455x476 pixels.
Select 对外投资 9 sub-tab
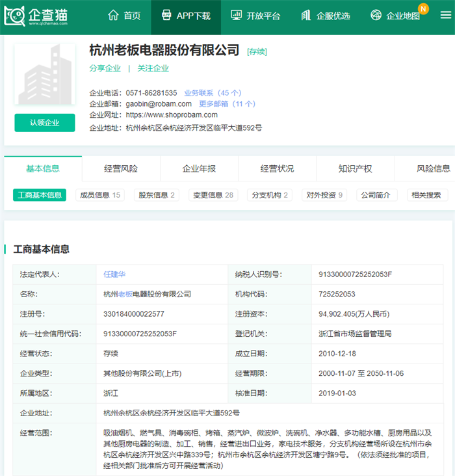(324, 195)
